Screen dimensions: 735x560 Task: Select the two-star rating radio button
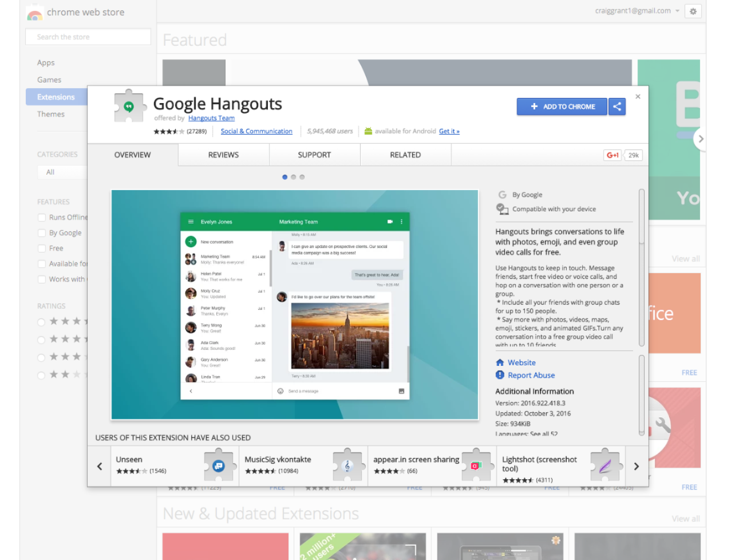coord(41,376)
